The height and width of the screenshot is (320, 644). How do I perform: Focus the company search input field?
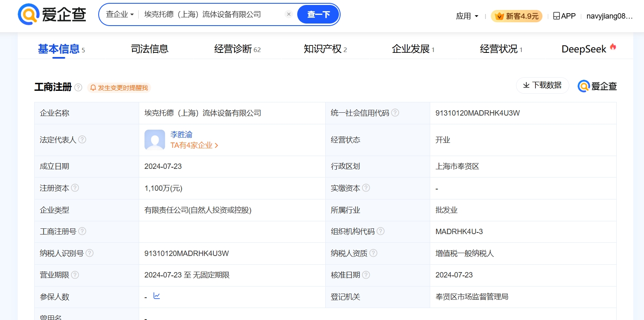click(x=213, y=14)
